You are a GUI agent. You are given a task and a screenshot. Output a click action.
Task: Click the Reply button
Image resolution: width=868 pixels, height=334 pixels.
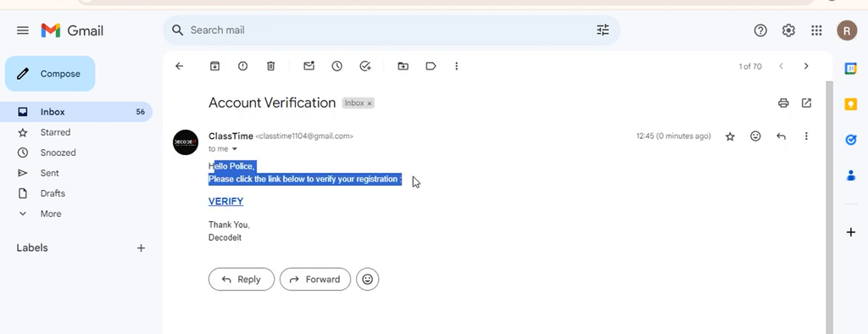[242, 279]
